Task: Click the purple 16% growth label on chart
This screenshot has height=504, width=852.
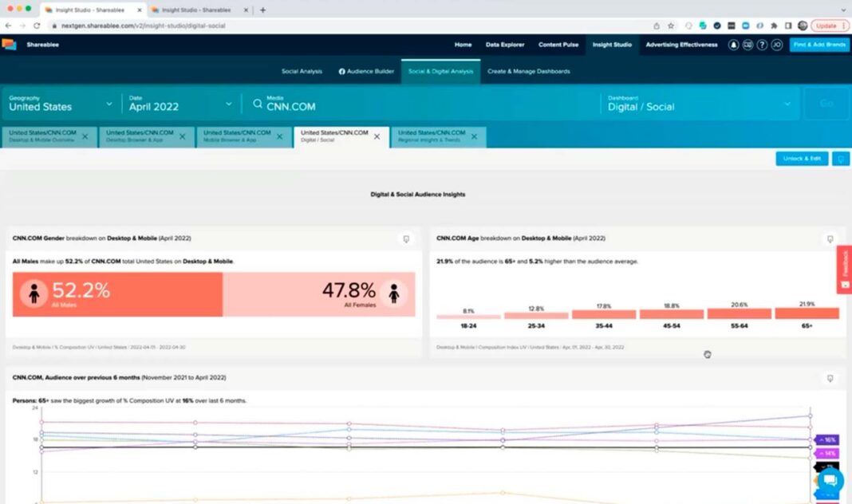Action: coord(827,440)
